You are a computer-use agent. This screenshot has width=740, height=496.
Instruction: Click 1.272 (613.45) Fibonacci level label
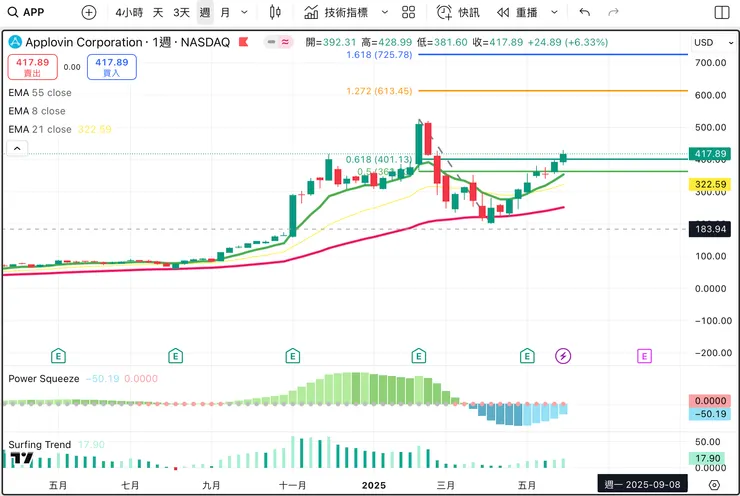click(379, 91)
